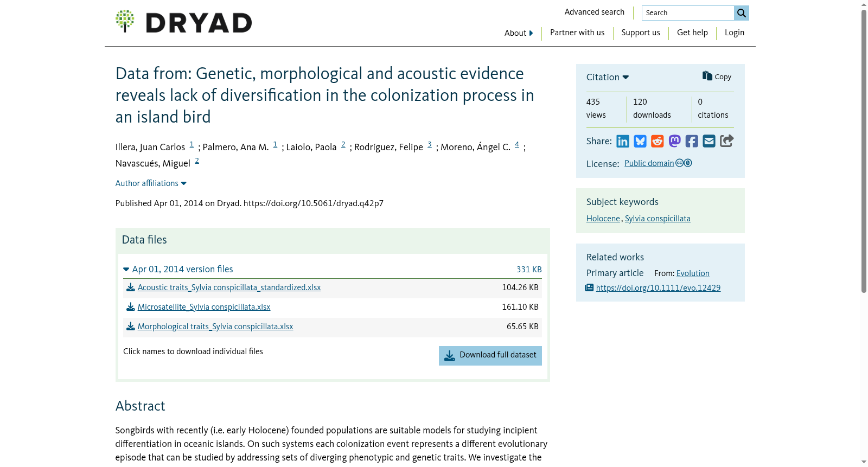Go to Login

pyautogui.click(x=735, y=33)
